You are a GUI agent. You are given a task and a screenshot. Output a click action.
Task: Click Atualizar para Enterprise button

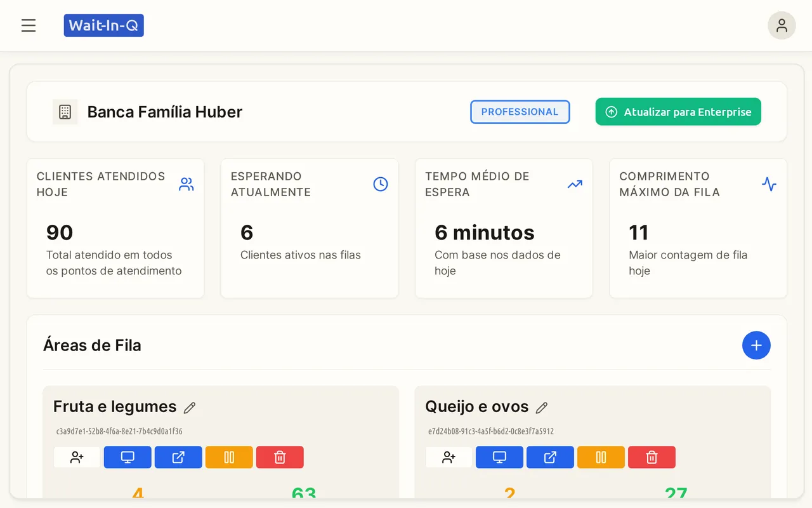[678, 112]
